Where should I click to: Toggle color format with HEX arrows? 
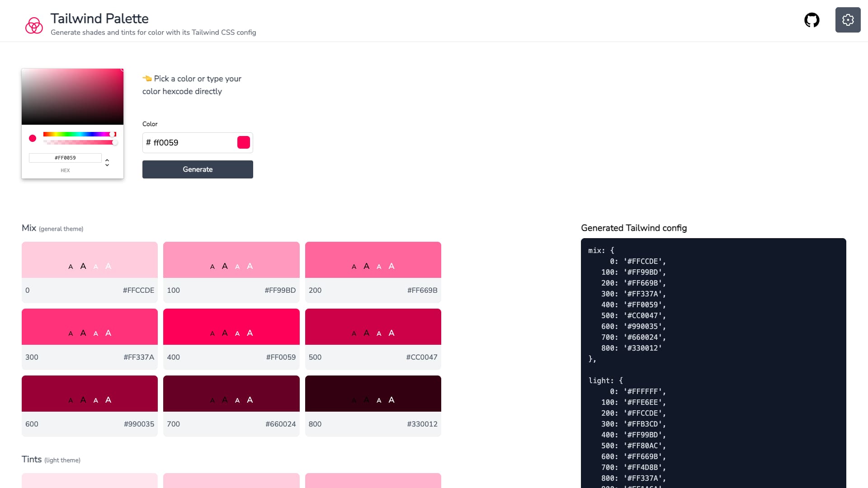107,162
